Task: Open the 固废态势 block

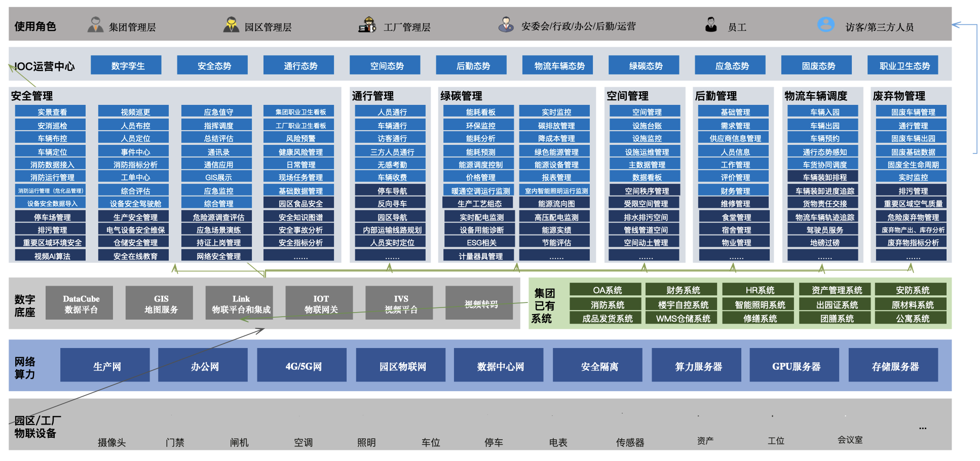Action: tap(817, 65)
